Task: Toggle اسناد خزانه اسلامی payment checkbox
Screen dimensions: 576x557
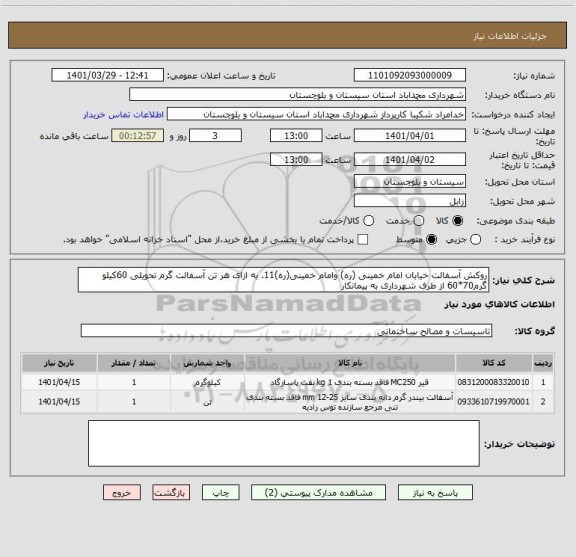Action: (x=363, y=240)
